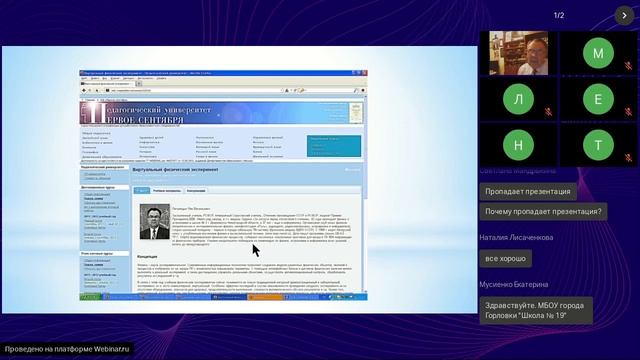The image size is (640, 360).
Task: Open a new browser tab via plus button
Action: [x=139, y=84]
